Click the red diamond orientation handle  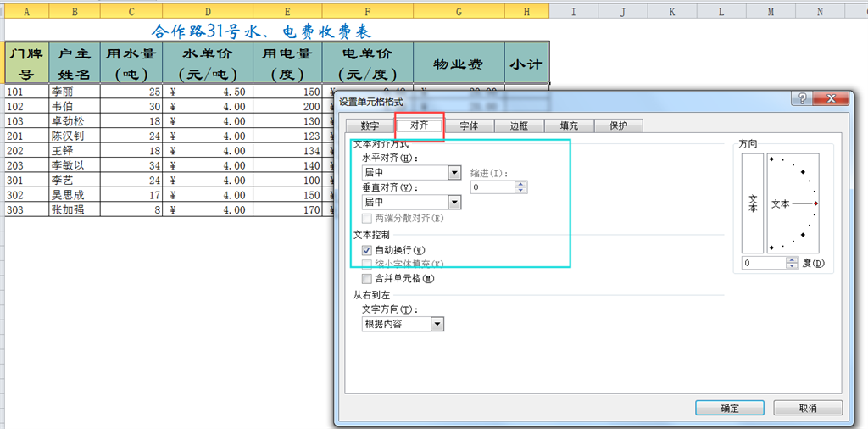[x=815, y=204]
